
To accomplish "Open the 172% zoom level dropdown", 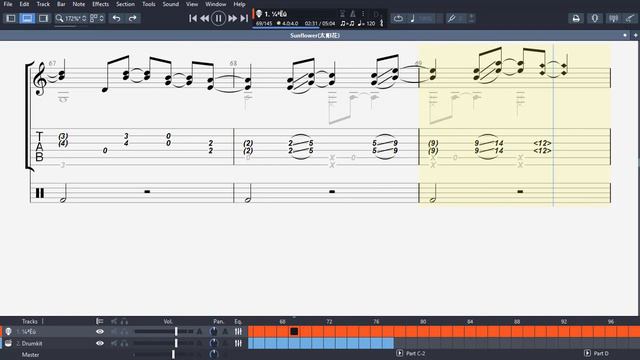I will point(71,18).
